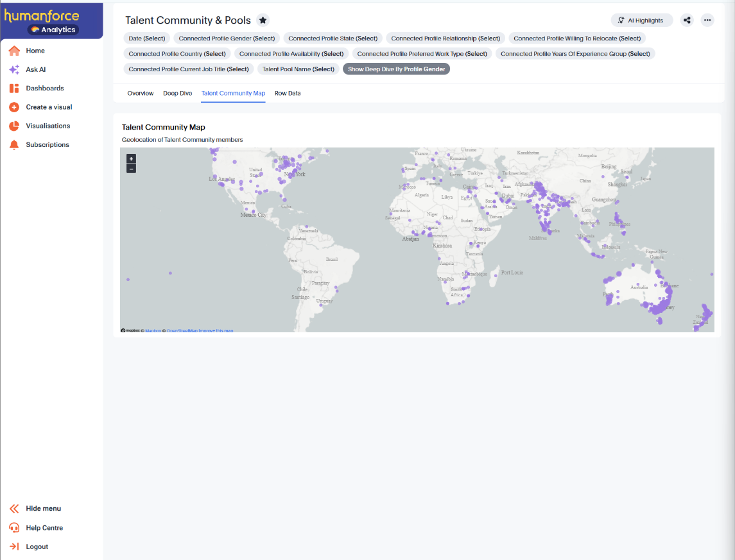Open the Date filter

146,38
